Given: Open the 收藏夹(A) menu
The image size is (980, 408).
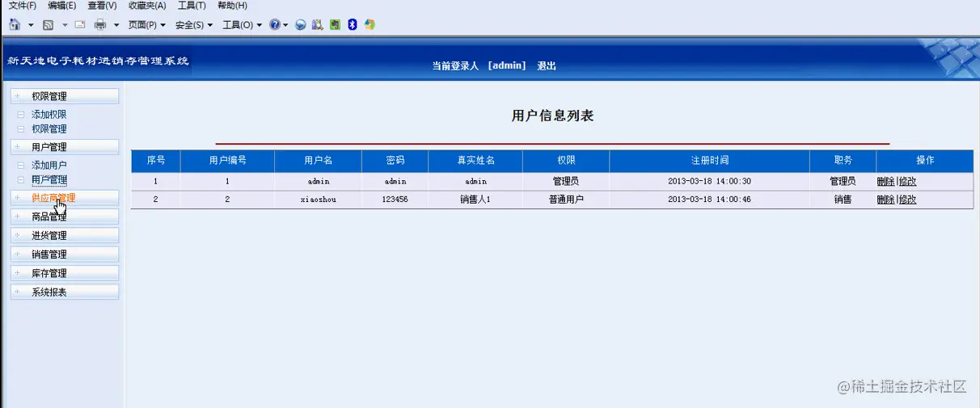Looking at the screenshot, I should tap(147, 6).
